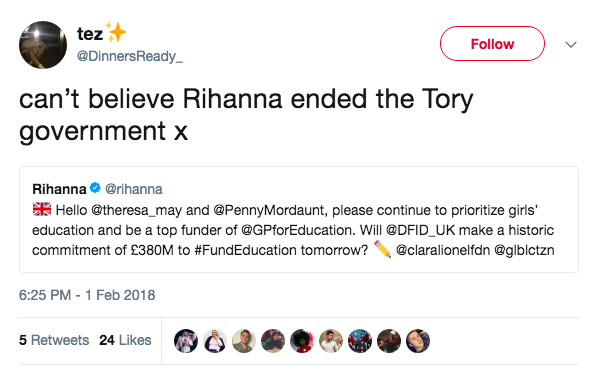Open the @GPforEducation mention
The image size is (605, 376).
296,230
